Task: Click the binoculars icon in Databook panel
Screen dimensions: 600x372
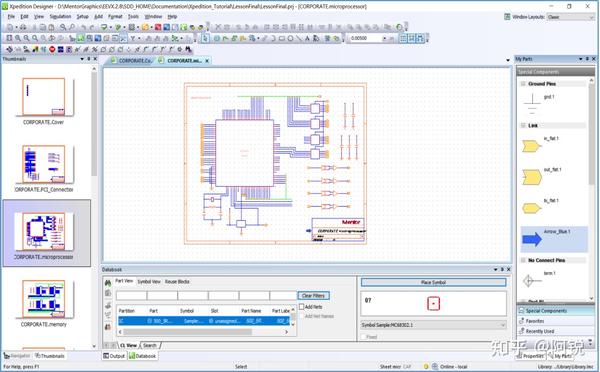Action: tap(108, 283)
